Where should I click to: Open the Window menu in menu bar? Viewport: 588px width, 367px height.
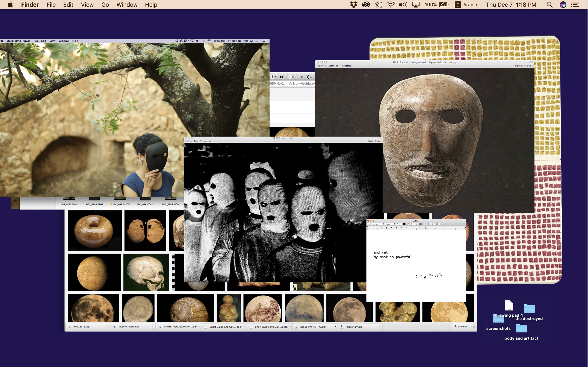(127, 5)
